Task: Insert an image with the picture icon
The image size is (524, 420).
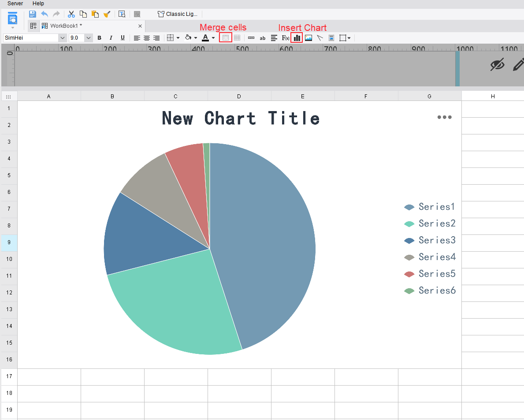Action: click(308, 38)
